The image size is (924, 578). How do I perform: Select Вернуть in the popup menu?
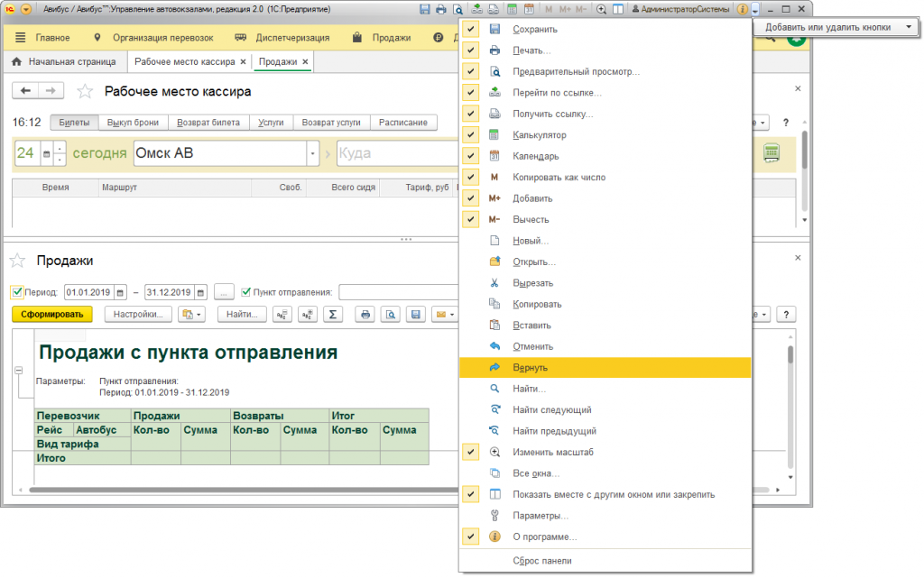[x=530, y=368]
